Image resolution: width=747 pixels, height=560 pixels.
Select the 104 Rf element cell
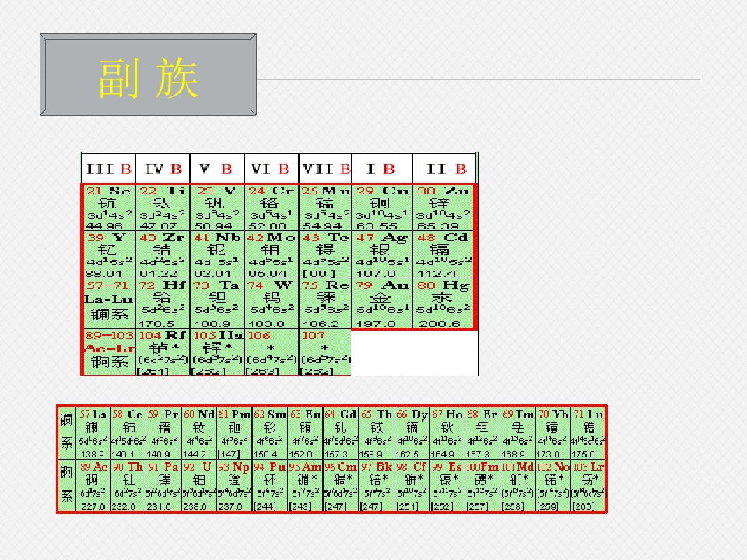[163, 352]
